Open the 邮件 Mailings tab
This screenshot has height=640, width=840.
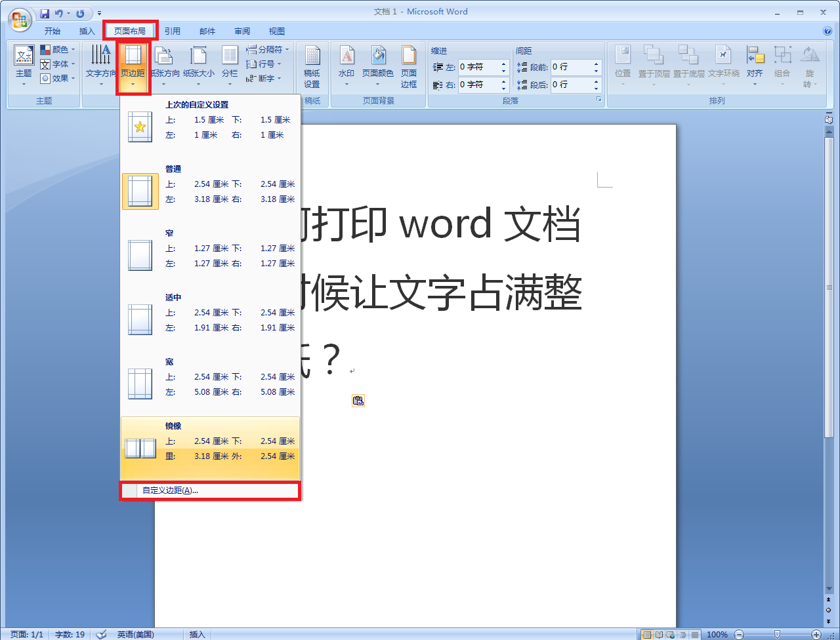pyautogui.click(x=207, y=31)
